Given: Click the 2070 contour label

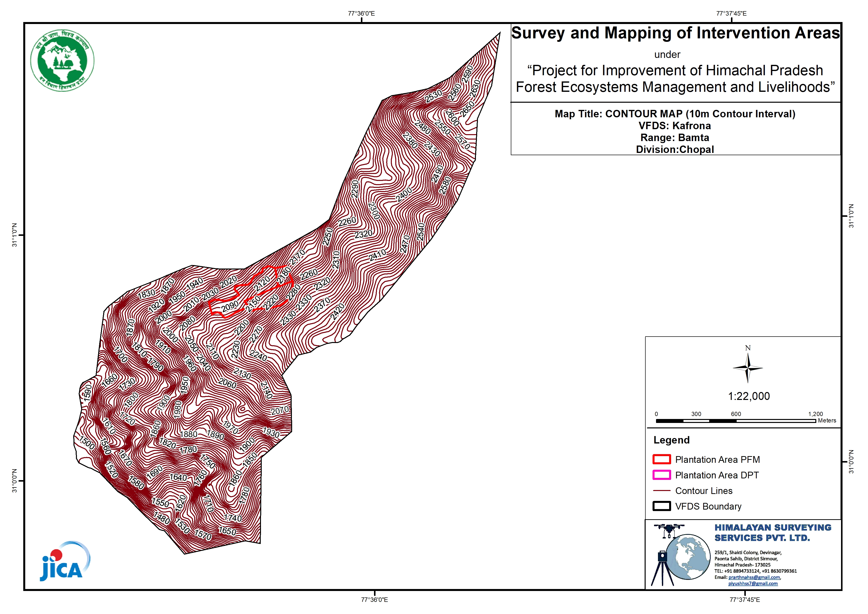Looking at the screenshot, I should (280, 411).
